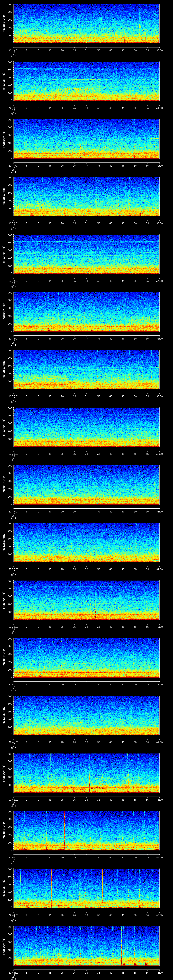The width and height of the screenshot is (173, 980).
Task: Click the "22:38:00" start time label
Action: [14, 569]
